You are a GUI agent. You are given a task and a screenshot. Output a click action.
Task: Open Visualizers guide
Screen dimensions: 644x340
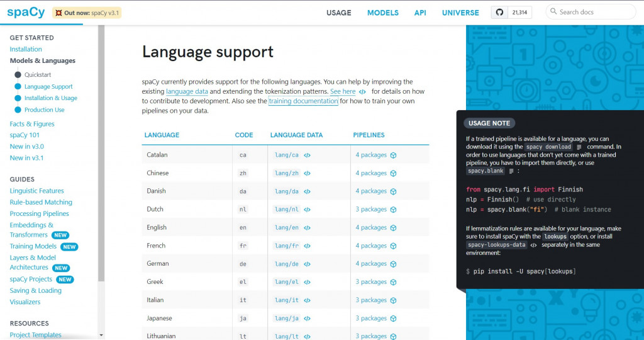click(x=25, y=302)
